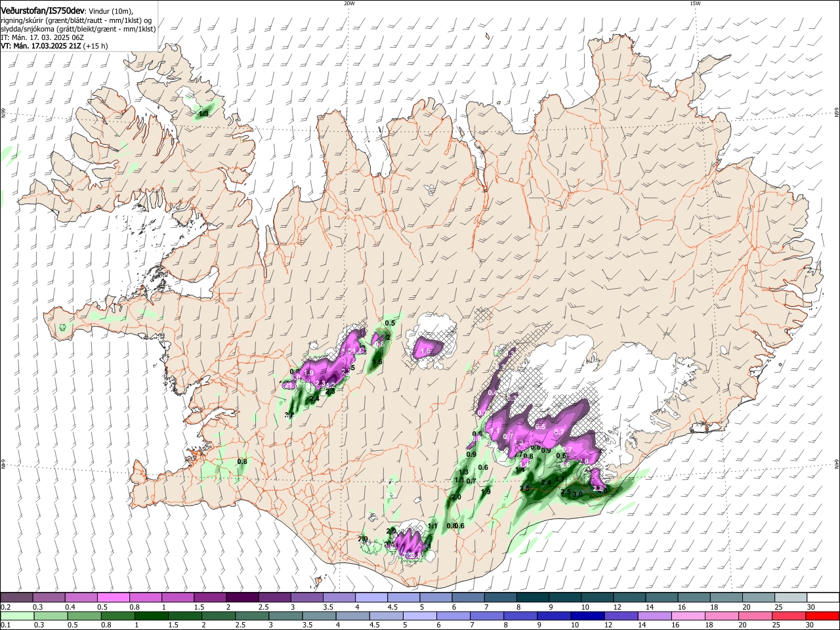Image resolution: width=840 pixels, height=630 pixels.
Task: Select white upper legend swatch labelled 30
Action: click(x=822, y=597)
